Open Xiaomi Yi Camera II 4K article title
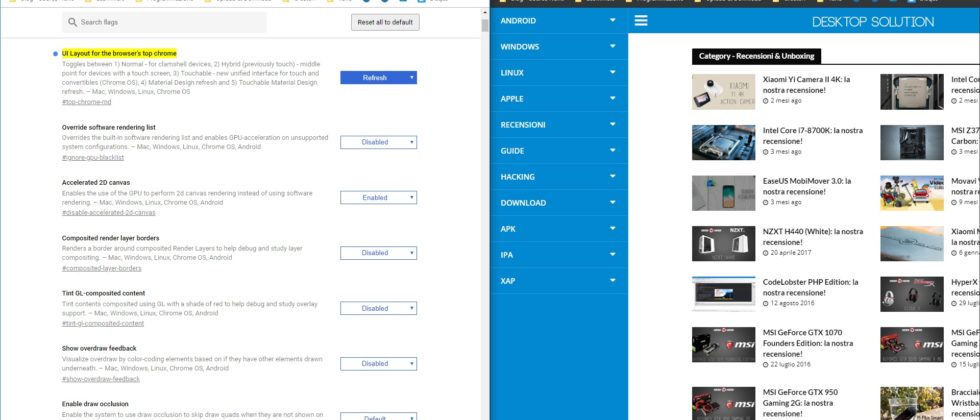The height and width of the screenshot is (420, 980). pyautogui.click(x=807, y=85)
